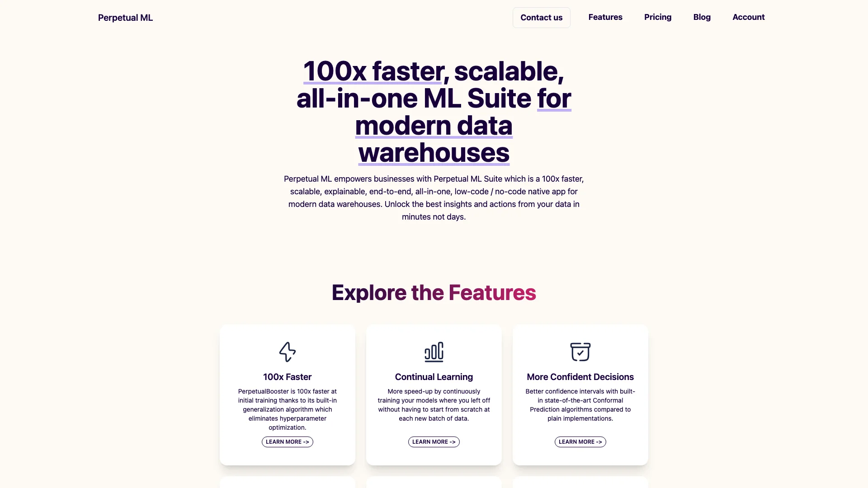
Task: Click LEARN MORE on 100x Faster card
Action: [x=288, y=441]
